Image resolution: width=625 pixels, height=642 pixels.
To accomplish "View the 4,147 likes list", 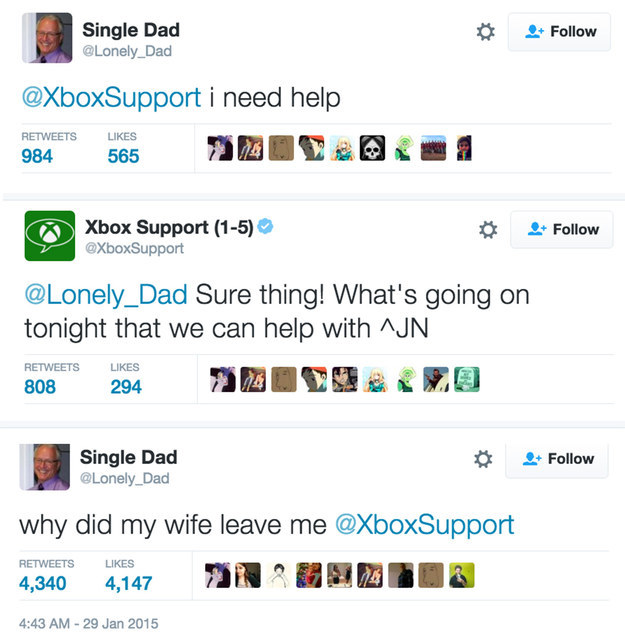I will click(x=129, y=575).
